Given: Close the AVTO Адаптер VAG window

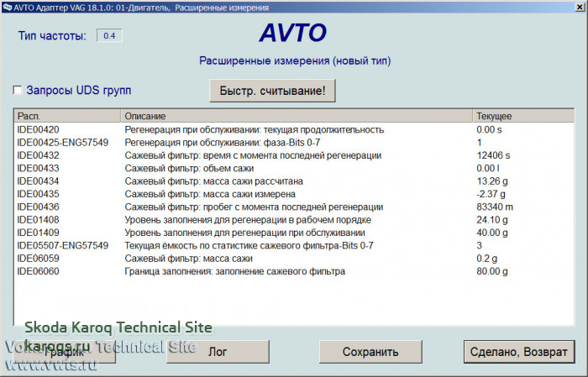Looking at the screenshot, I should (x=580, y=7).
